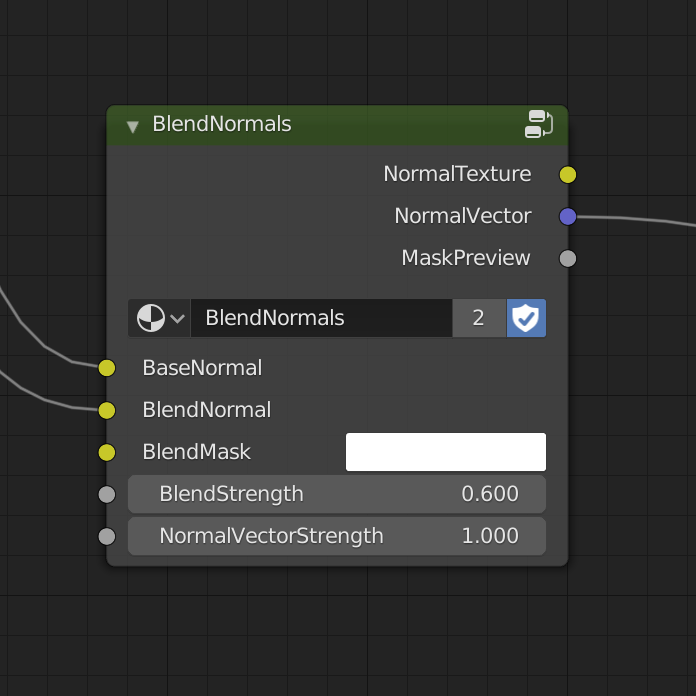Click the BlendNormals node tree name field

[x=320, y=318]
